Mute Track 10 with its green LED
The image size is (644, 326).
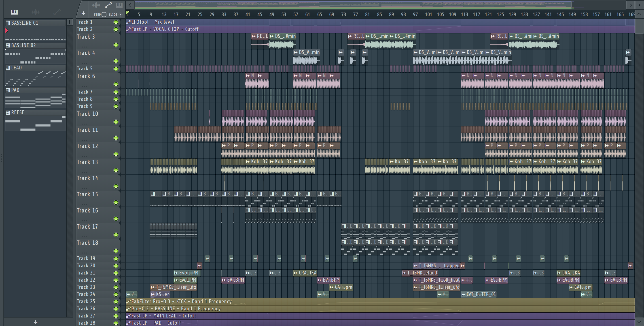point(116,122)
